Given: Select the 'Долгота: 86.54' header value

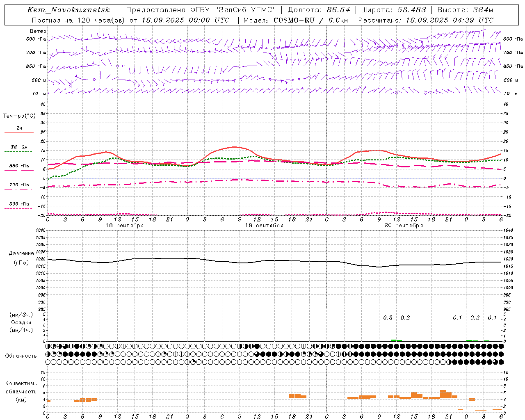Looking at the screenshot, I should click(x=319, y=10).
